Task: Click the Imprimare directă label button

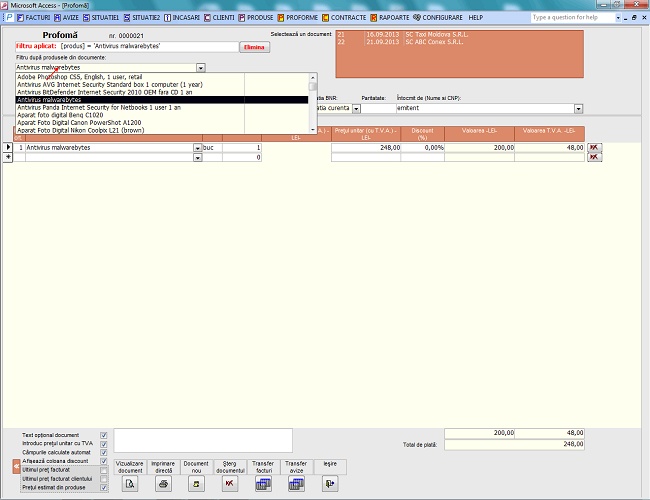Action: click(163, 467)
